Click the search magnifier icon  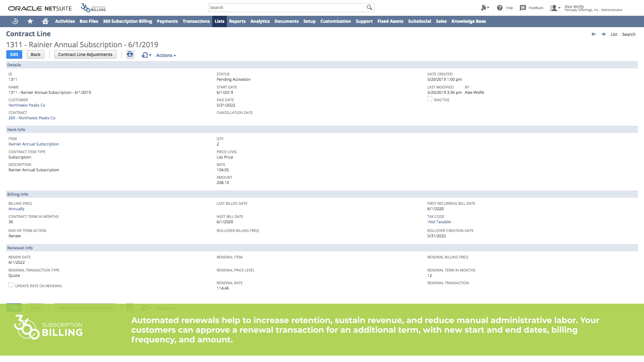pos(369,7)
